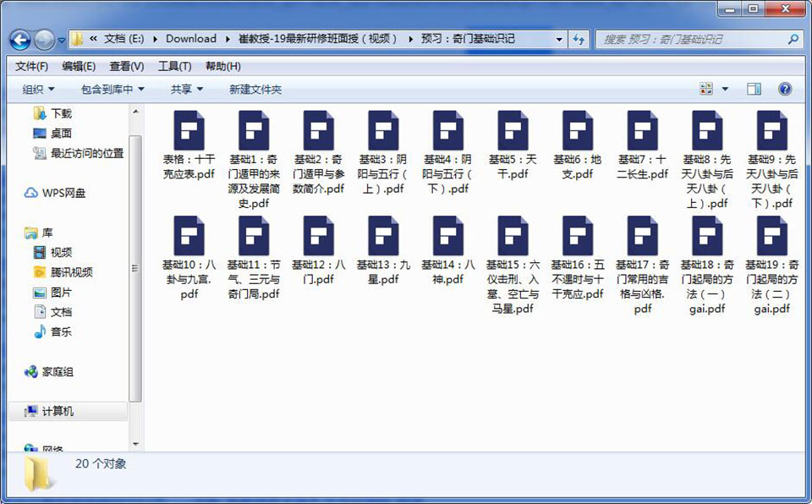Click the search magnifier icon
Screen dimensions: 812x504
[793, 39]
